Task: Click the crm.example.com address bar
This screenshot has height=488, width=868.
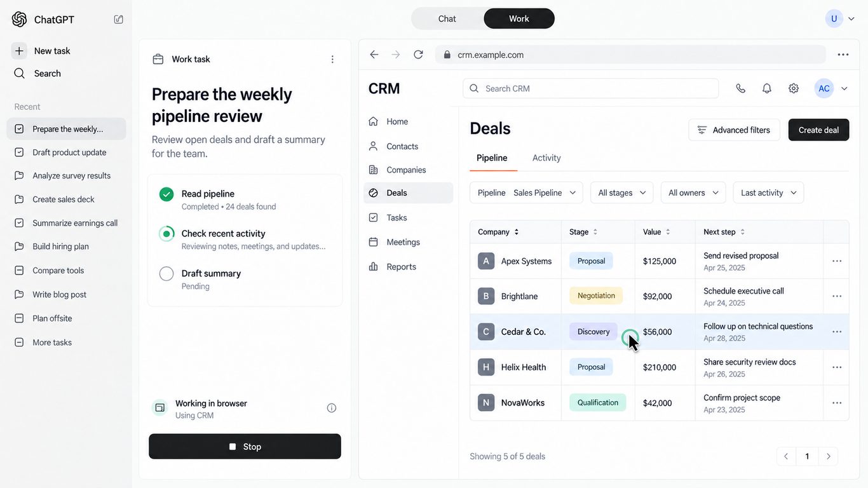Action: coord(630,55)
